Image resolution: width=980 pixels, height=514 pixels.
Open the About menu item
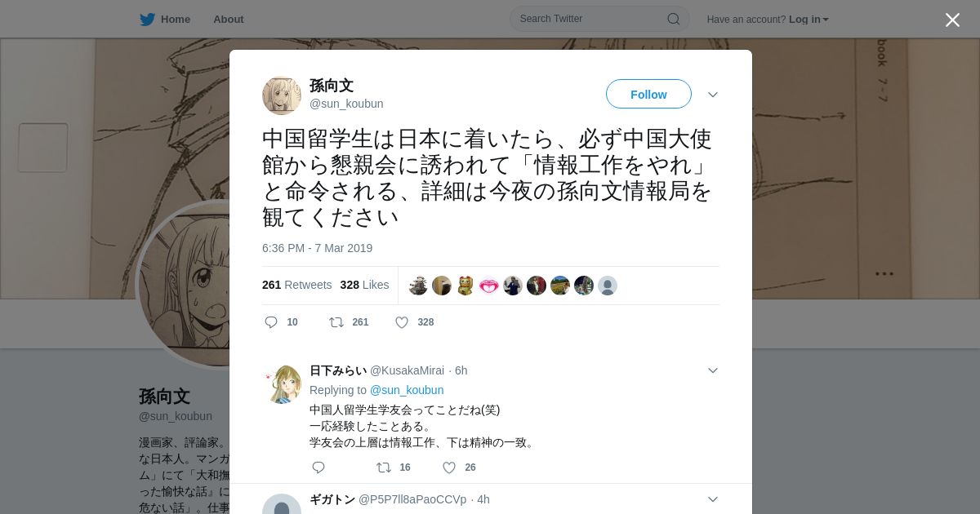pos(228,19)
